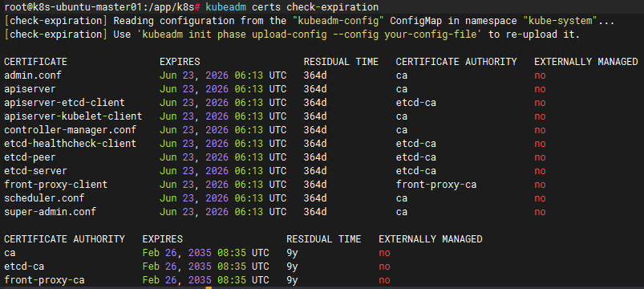This screenshot has height=289, width=644.
Task: Click the etcd-healthcheck-client certificate name
Action: 71,144
